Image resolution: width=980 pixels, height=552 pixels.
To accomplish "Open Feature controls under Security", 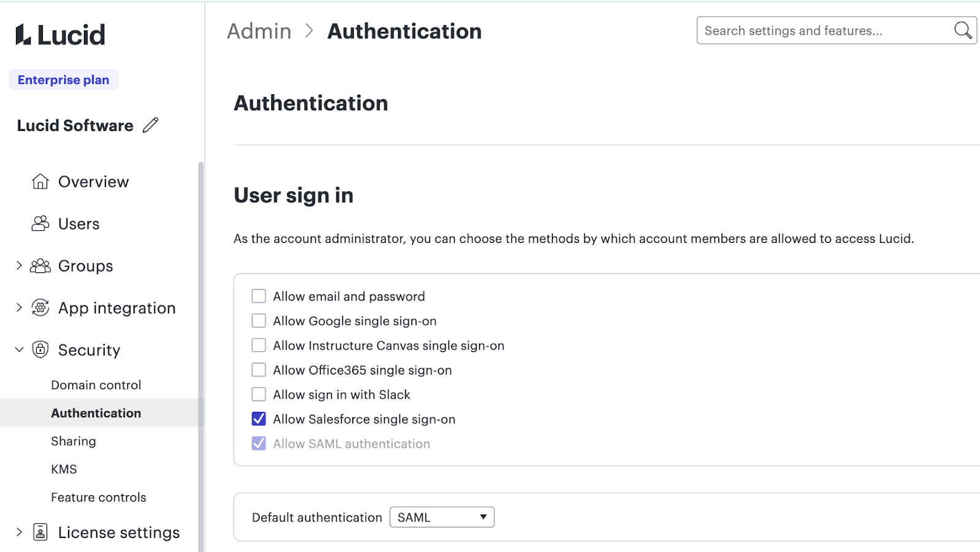I will [99, 498].
